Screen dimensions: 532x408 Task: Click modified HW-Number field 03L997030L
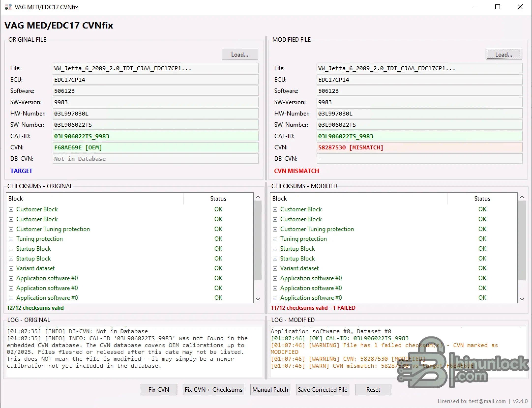pyautogui.click(x=419, y=114)
